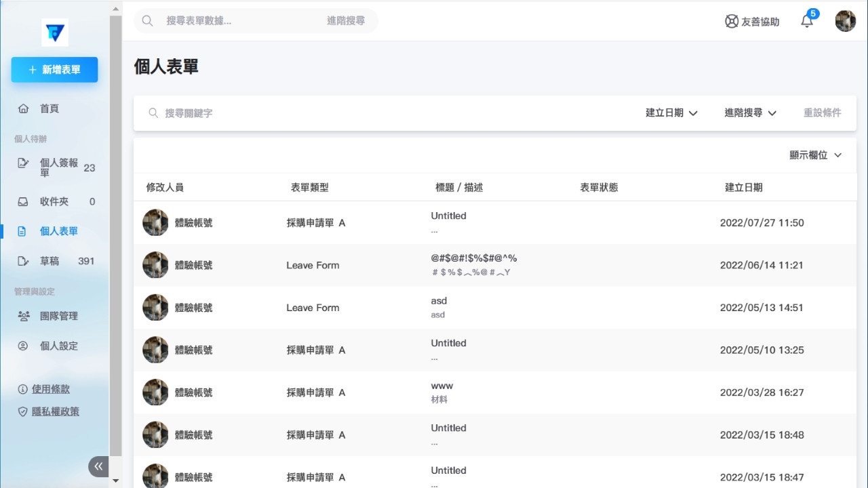868x488 pixels.
Task: Click the team icon beside 團隊管理
Action: pos(24,316)
